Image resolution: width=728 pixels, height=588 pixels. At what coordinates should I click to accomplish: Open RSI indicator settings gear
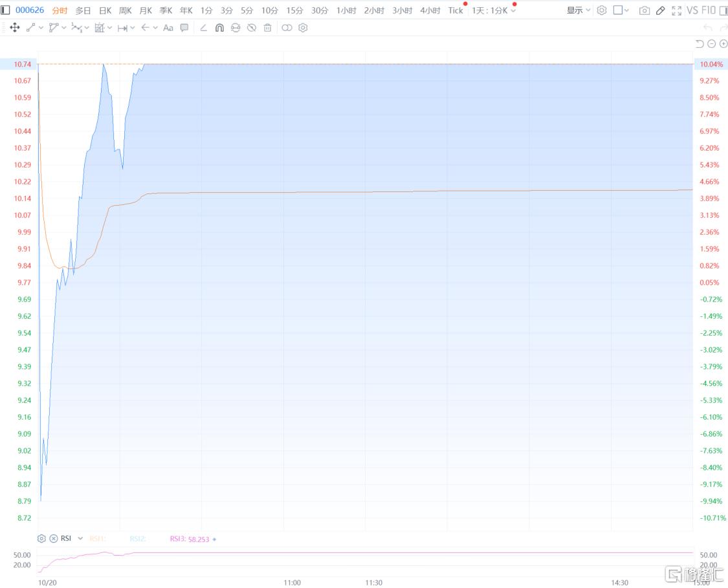pyautogui.click(x=42, y=538)
